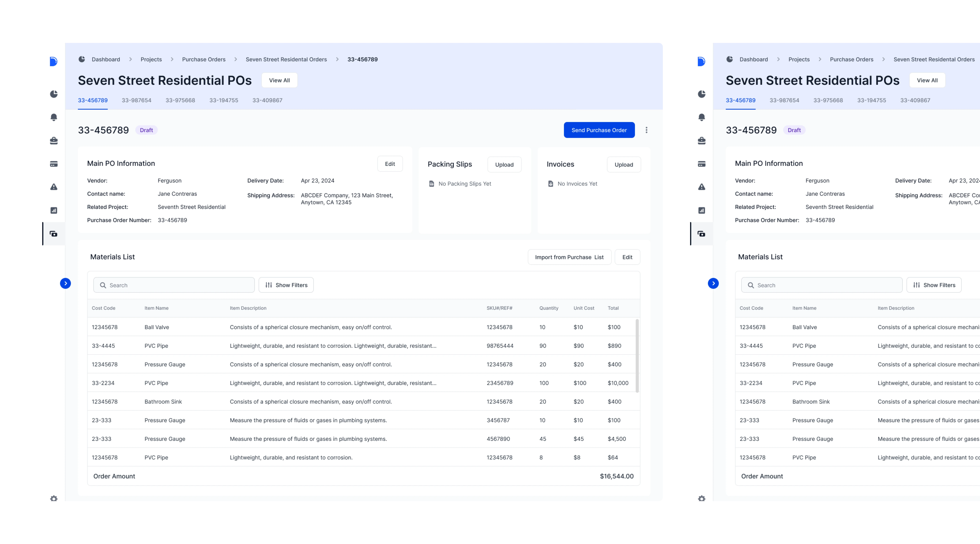
Task: Click the bar chart reports sidebar icon
Action: pos(54,211)
